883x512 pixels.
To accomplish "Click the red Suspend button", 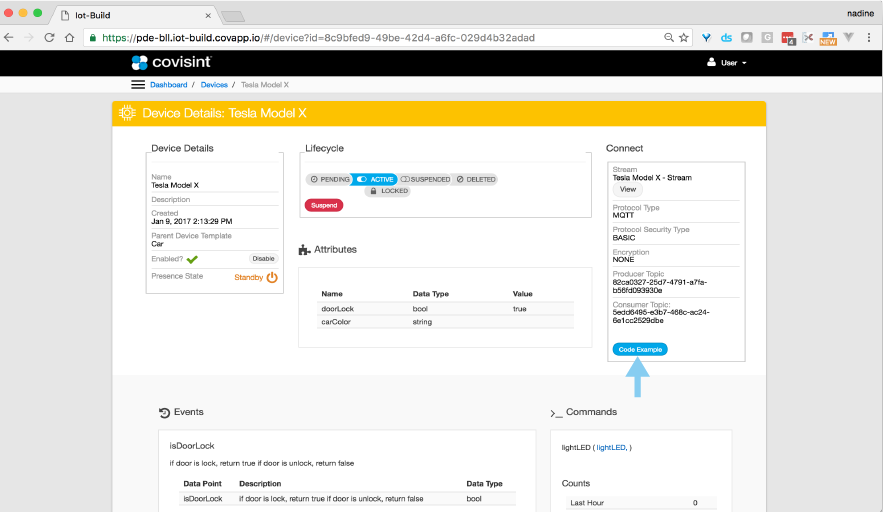I will pyautogui.click(x=323, y=205).
